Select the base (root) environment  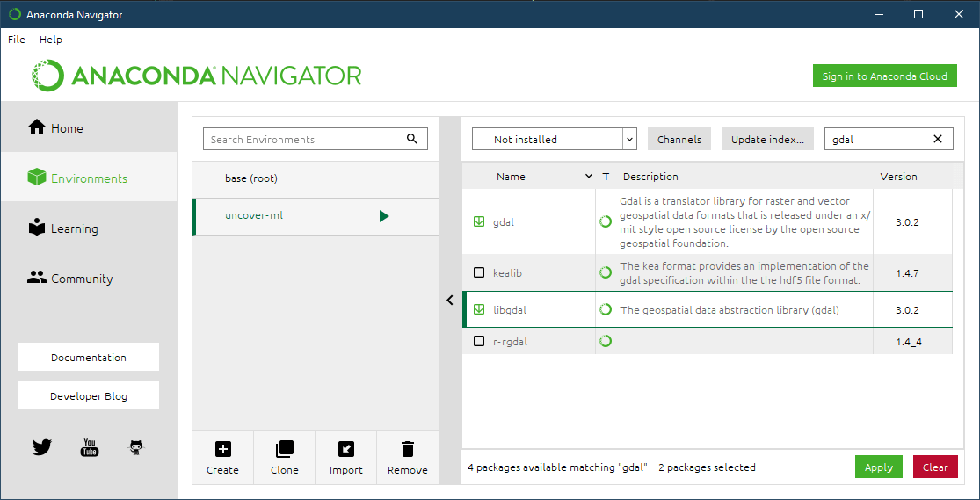pyautogui.click(x=316, y=178)
